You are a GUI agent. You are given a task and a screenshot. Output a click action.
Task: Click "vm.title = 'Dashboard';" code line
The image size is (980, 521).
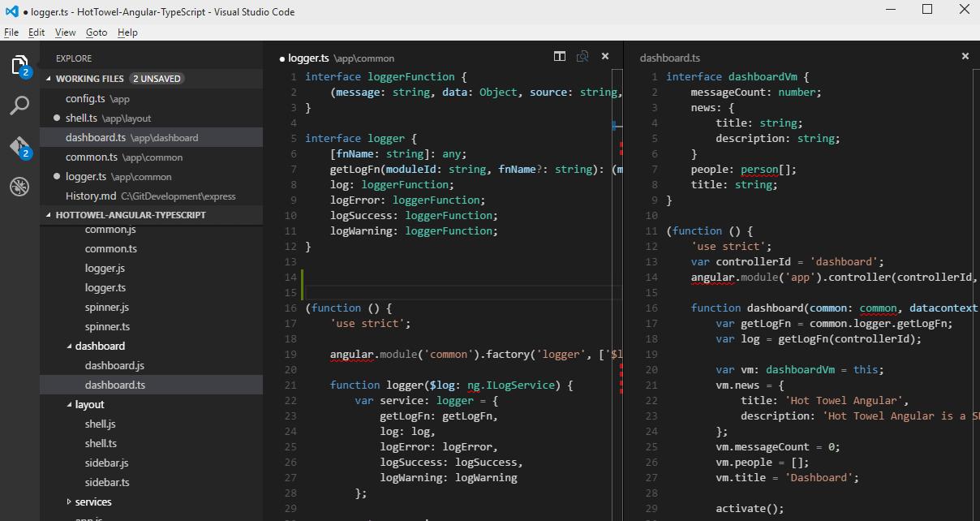[x=787, y=478]
